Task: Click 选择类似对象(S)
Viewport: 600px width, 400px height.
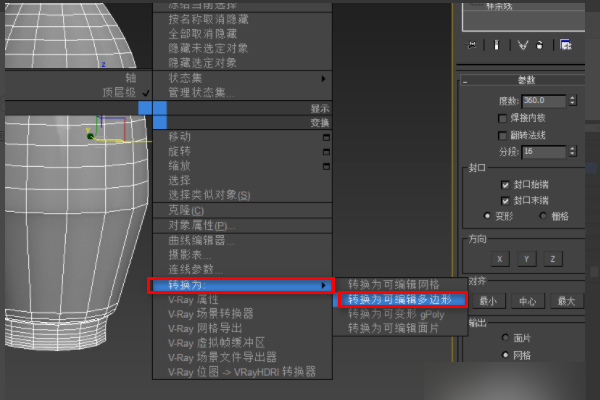Action: [209, 195]
